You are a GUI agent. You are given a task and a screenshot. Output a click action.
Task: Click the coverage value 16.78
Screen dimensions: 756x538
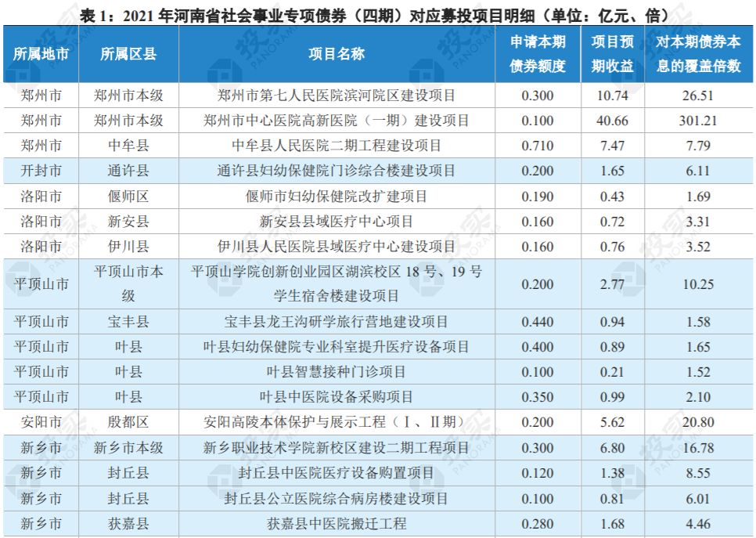click(x=698, y=448)
